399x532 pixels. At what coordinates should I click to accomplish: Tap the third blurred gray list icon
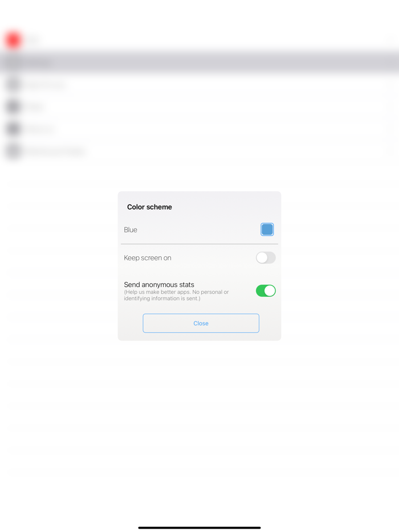click(14, 129)
